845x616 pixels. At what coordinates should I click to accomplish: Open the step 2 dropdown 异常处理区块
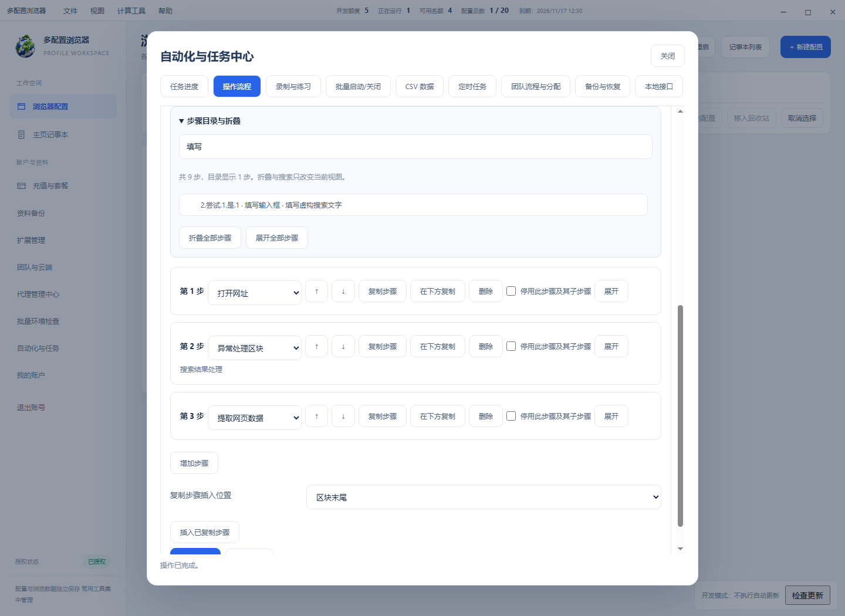tap(255, 348)
